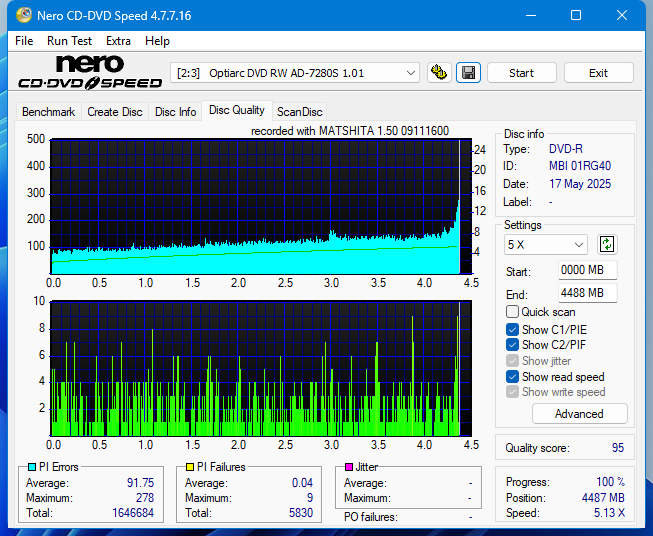Open the Extra menu

coord(118,41)
